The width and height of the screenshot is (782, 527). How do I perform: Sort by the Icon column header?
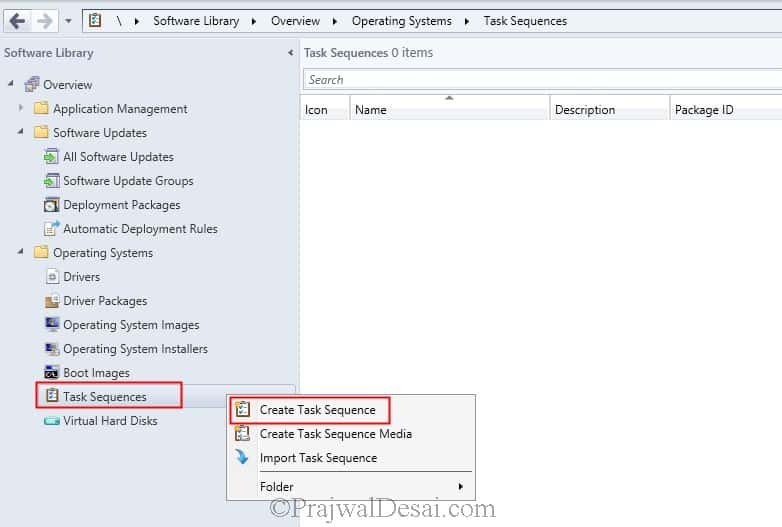pyautogui.click(x=324, y=109)
